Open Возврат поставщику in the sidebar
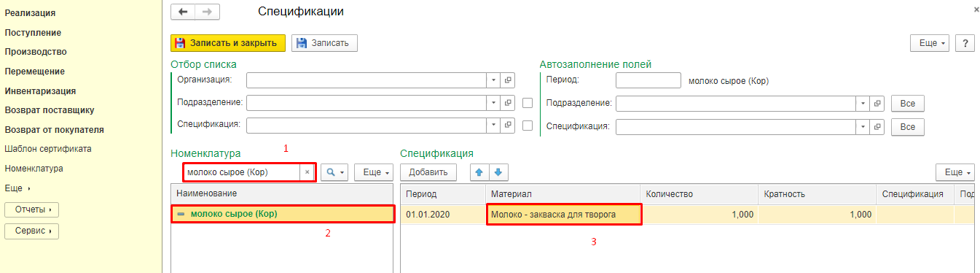Viewport: 980px width, 273px height. coord(49,110)
